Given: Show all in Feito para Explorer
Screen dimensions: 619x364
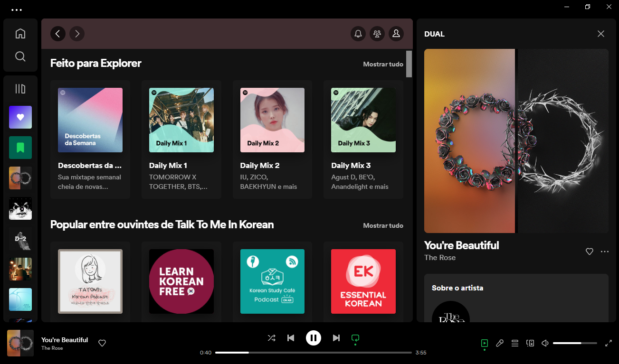Looking at the screenshot, I should 383,64.
